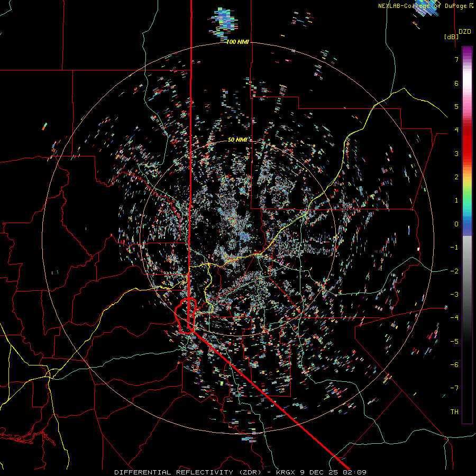476x476 pixels.
Task: Click the 5 value on the dB scale
Action: (456, 106)
